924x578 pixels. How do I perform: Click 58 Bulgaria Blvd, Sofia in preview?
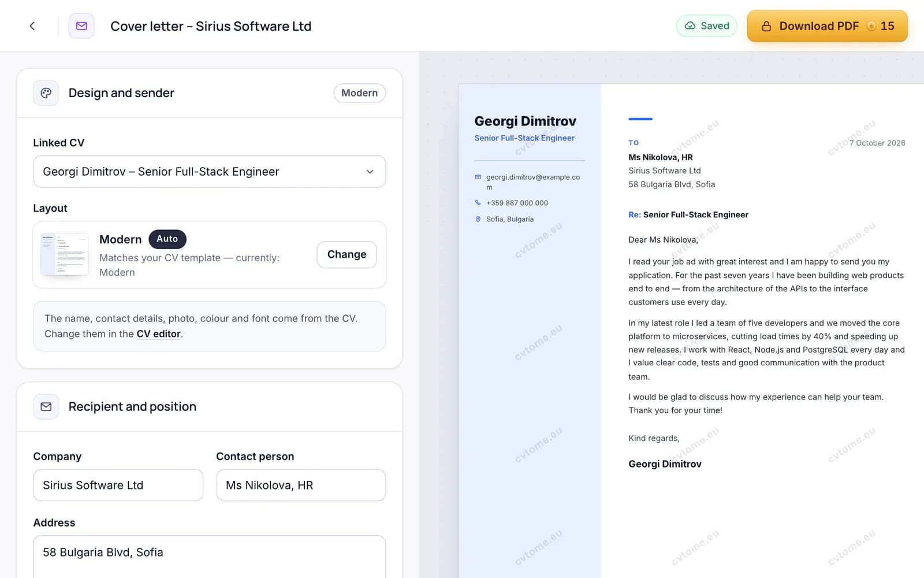point(672,184)
